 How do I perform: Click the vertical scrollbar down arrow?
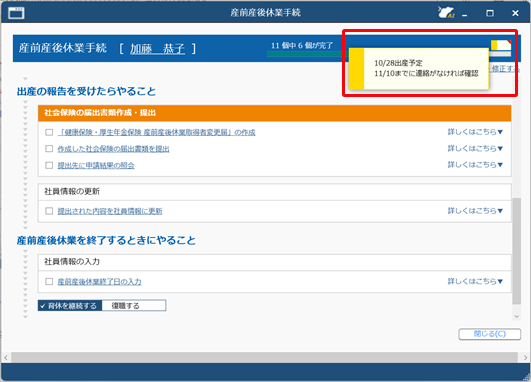click(x=516, y=316)
